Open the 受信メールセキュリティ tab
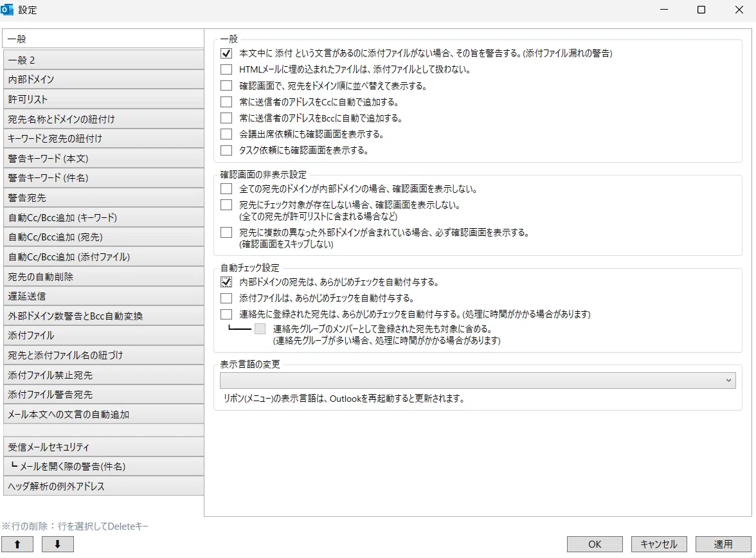This screenshot has width=756, height=558. point(103,447)
